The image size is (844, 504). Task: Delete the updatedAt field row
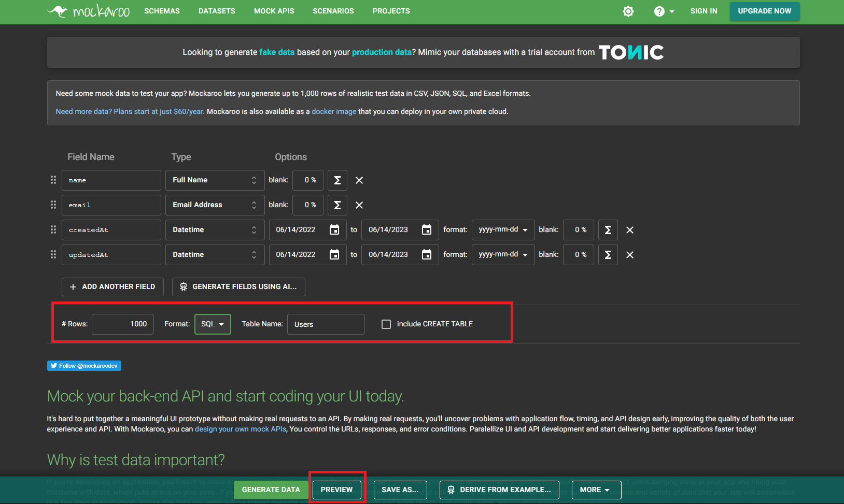(x=630, y=255)
